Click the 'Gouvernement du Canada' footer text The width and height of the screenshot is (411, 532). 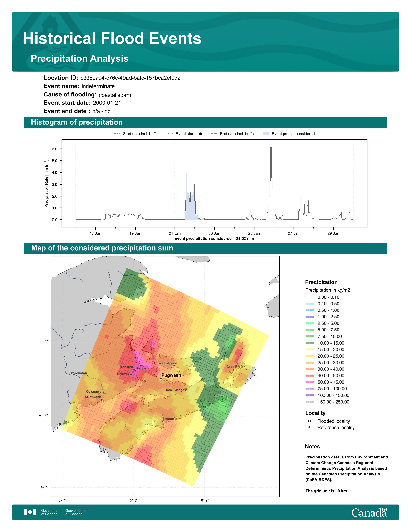(77, 512)
